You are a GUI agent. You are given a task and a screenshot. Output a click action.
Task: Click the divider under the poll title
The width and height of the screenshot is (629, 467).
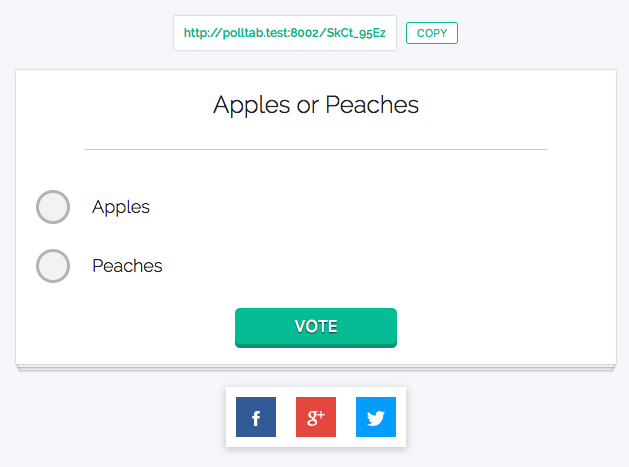pyautogui.click(x=316, y=149)
